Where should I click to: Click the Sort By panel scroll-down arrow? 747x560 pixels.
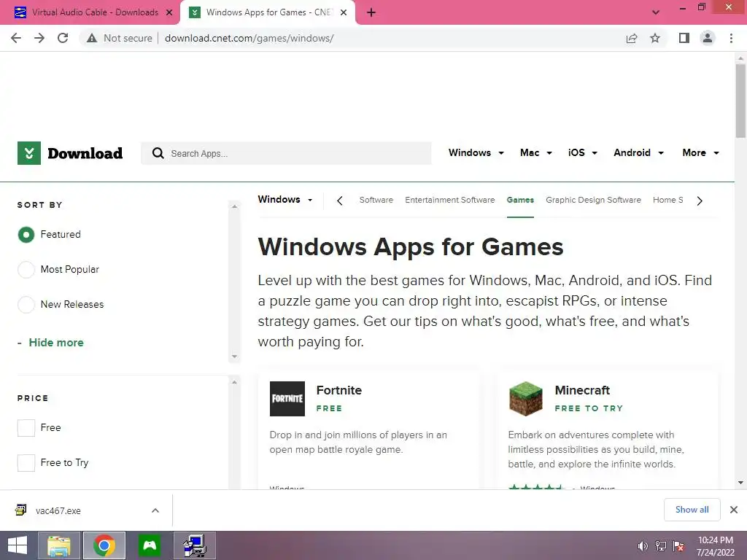[234, 356]
